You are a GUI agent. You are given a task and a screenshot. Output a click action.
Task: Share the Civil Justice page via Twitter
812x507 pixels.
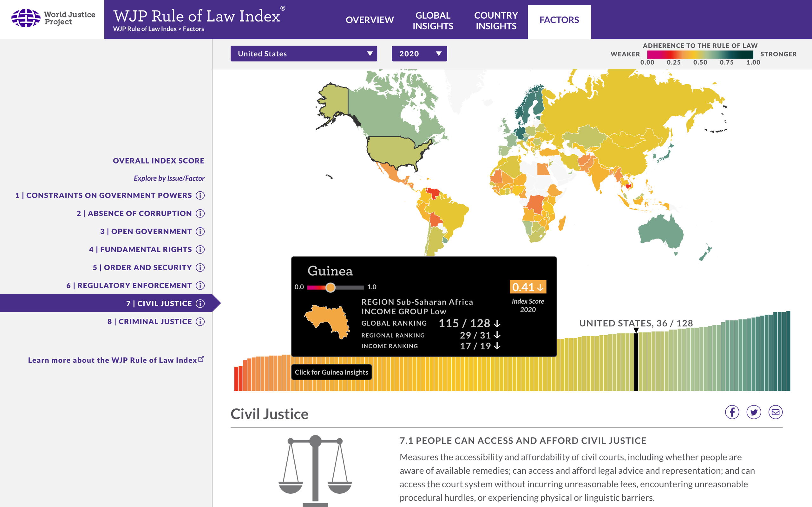click(754, 412)
